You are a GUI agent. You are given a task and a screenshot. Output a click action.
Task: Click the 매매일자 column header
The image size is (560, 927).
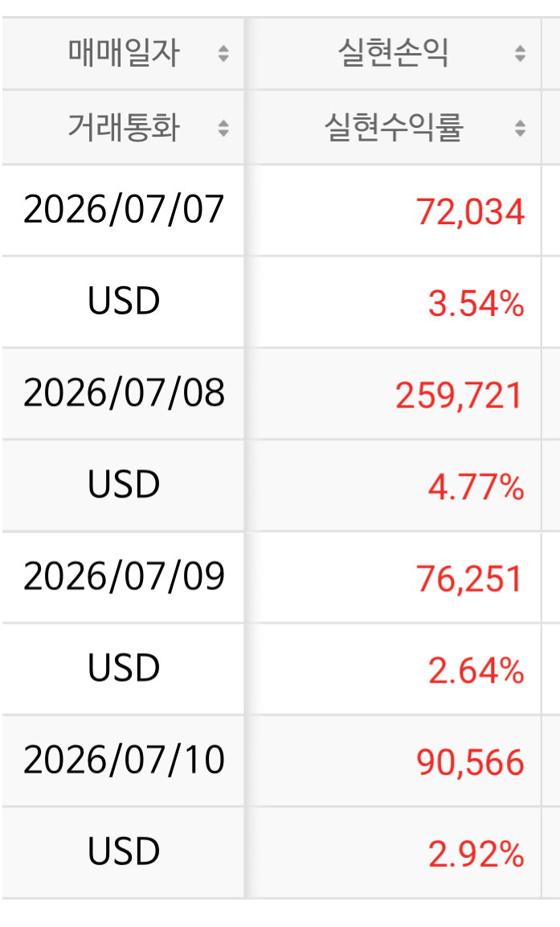(124, 52)
